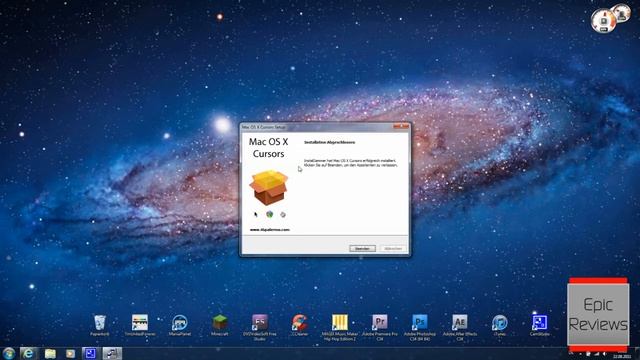Launch the Adobe After Effects desktop shortcut

tap(460, 327)
